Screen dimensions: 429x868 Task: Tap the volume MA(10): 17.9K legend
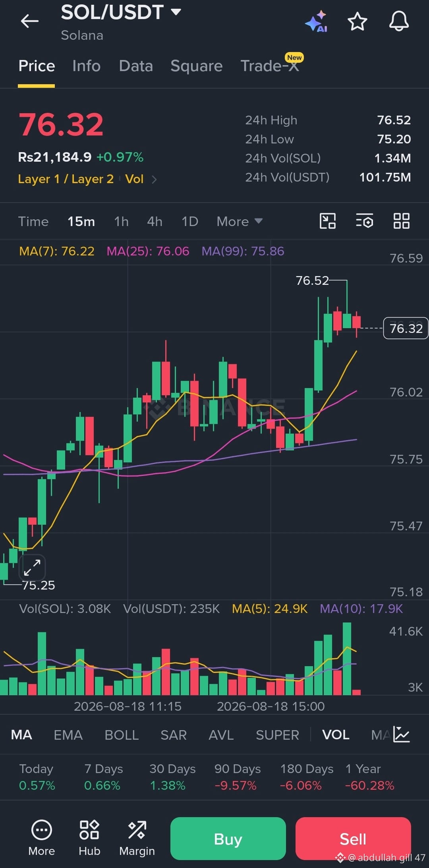click(361, 609)
